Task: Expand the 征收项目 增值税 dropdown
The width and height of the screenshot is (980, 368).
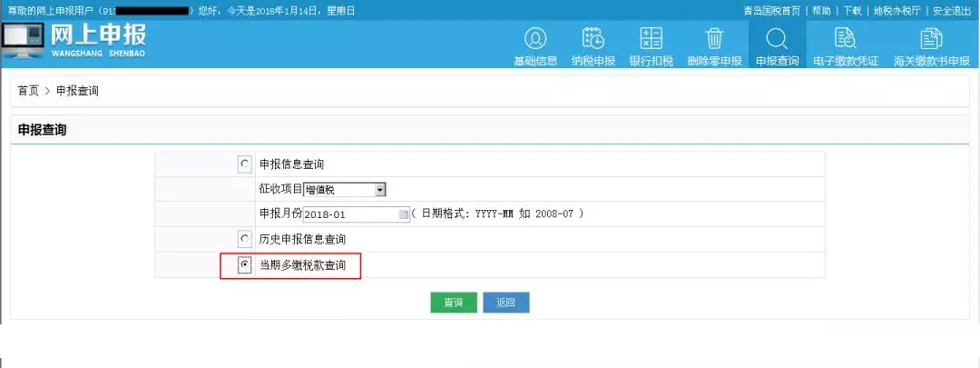Action: click(380, 190)
